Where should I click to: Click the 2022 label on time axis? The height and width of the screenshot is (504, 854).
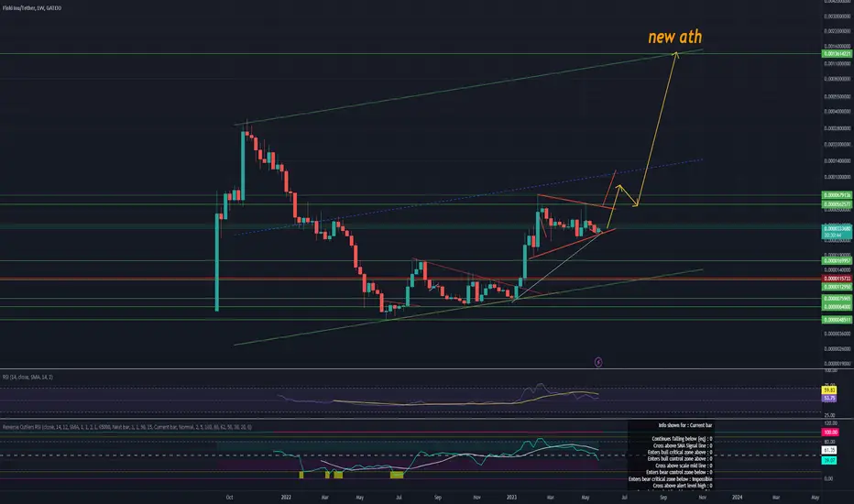[286, 497]
